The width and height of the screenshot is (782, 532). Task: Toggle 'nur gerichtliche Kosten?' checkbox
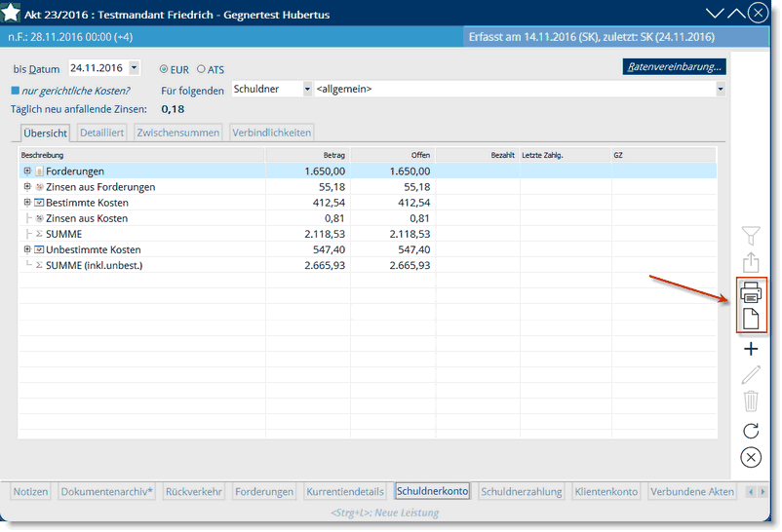tap(16, 90)
